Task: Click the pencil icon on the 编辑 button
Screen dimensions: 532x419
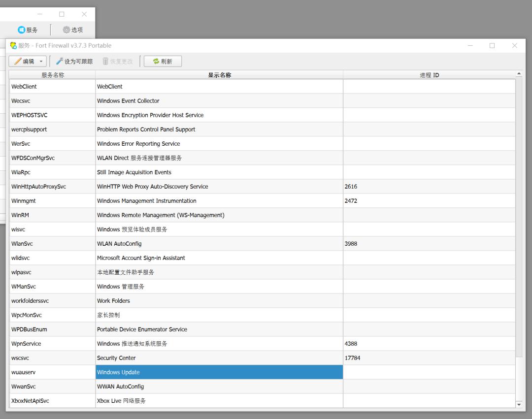Action: tap(18, 61)
